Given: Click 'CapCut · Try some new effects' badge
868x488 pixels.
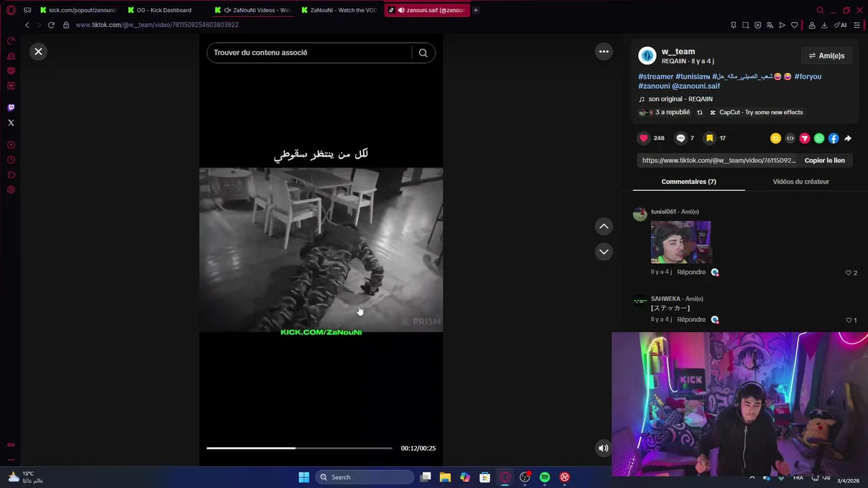Looking at the screenshot, I should [x=756, y=113].
